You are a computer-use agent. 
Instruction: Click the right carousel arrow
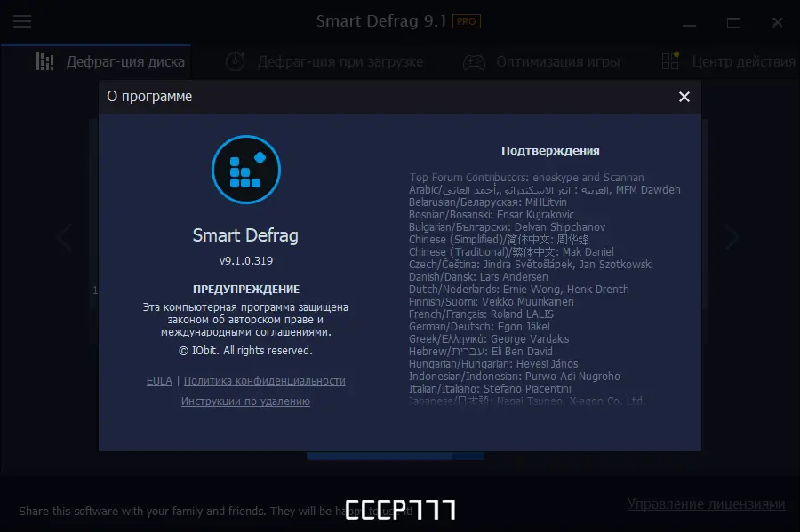732,236
